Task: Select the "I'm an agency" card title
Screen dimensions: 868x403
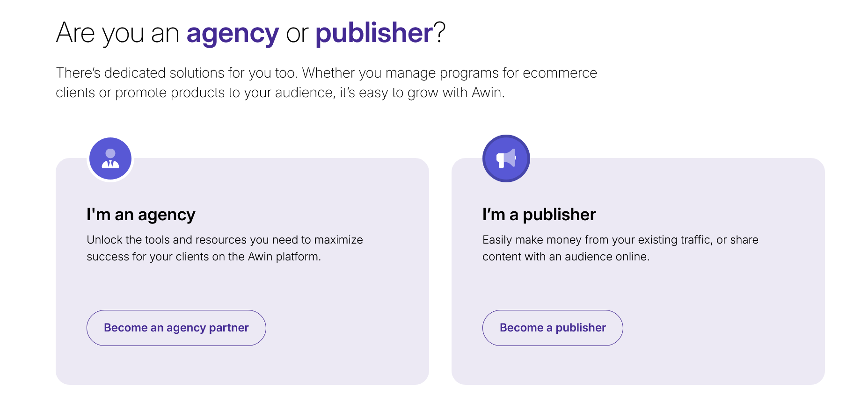Action: pos(141,215)
